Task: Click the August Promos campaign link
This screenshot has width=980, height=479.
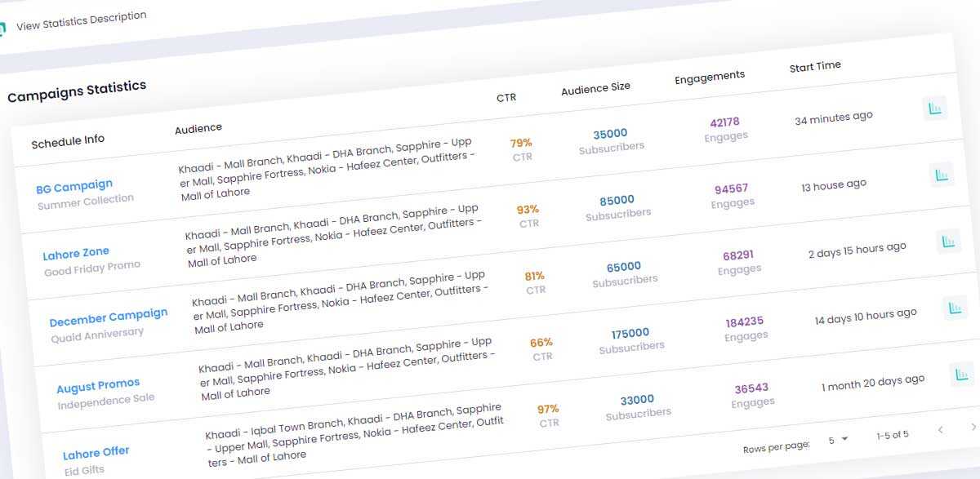Action: tap(98, 385)
